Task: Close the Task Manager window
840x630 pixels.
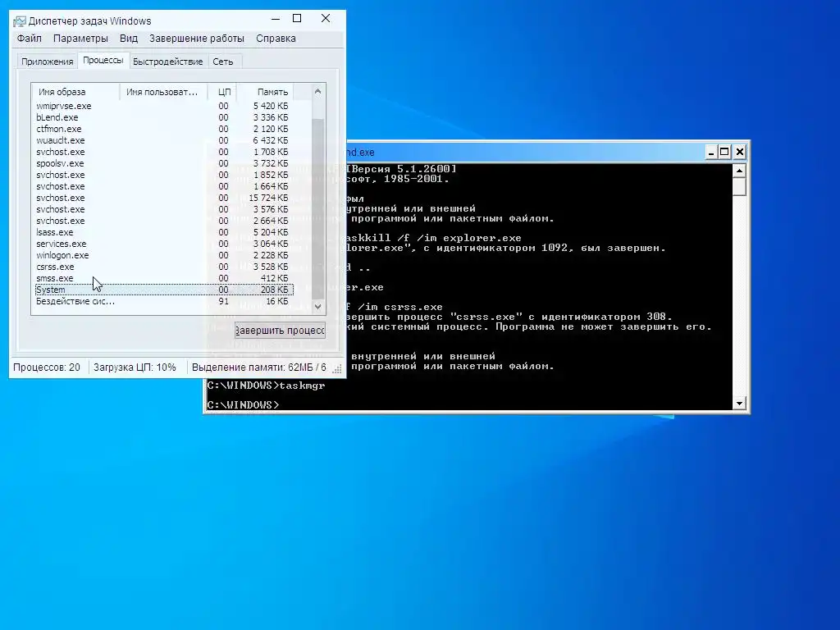Action: [325, 19]
